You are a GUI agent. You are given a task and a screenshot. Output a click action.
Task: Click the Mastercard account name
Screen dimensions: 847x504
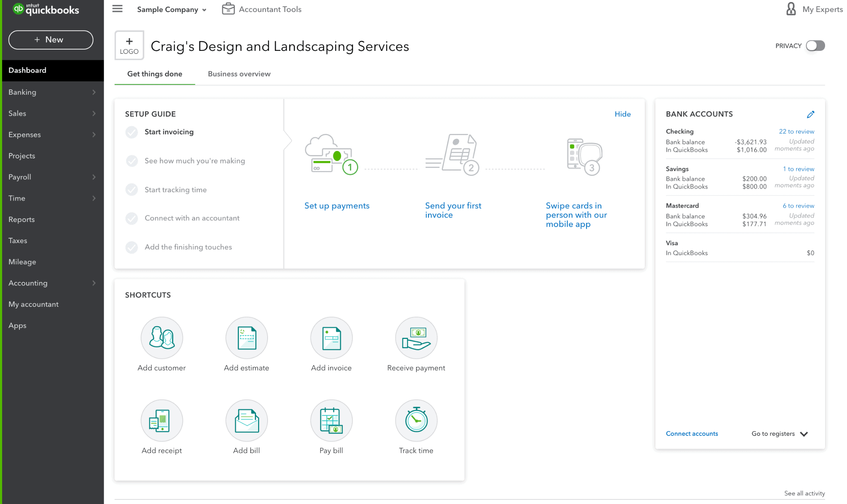click(682, 205)
